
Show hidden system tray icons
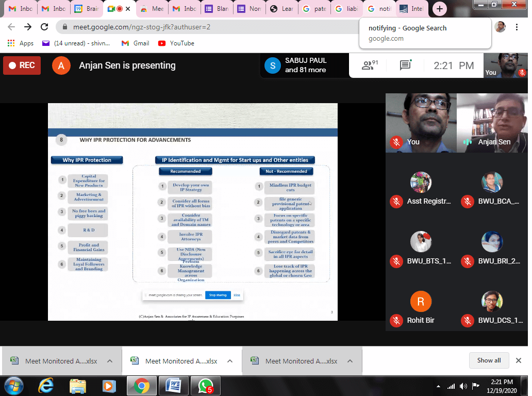(438, 386)
